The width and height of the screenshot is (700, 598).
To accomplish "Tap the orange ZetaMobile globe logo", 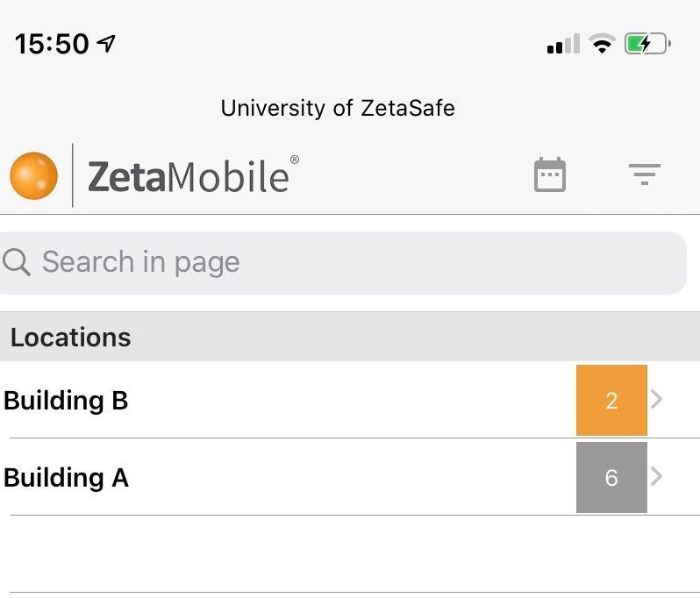I will (34, 175).
